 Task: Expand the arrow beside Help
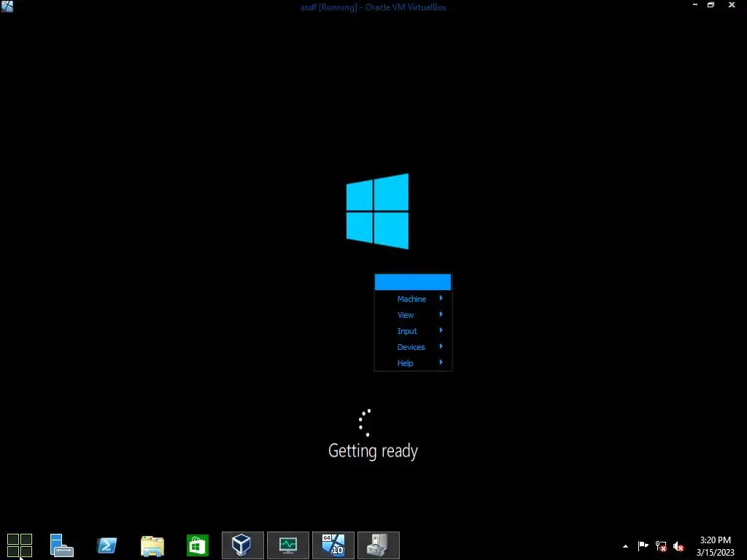[441, 362]
